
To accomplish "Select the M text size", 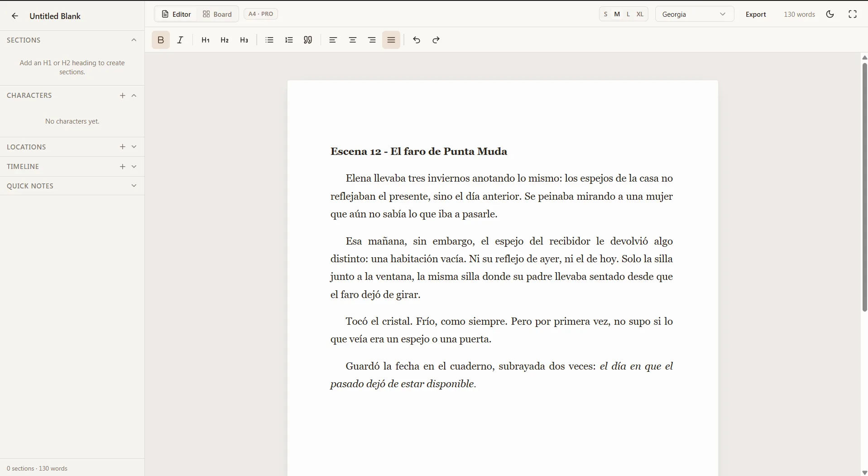I will pyautogui.click(x=617, y=14).
